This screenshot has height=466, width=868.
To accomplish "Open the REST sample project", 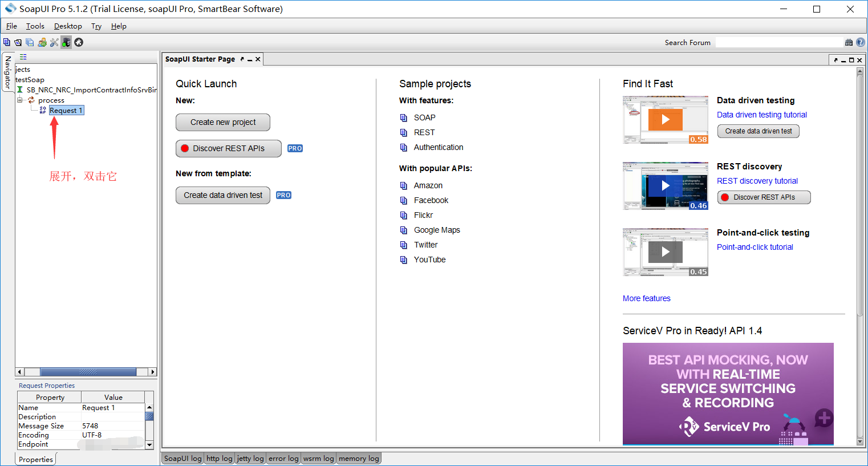I will 424,132.
